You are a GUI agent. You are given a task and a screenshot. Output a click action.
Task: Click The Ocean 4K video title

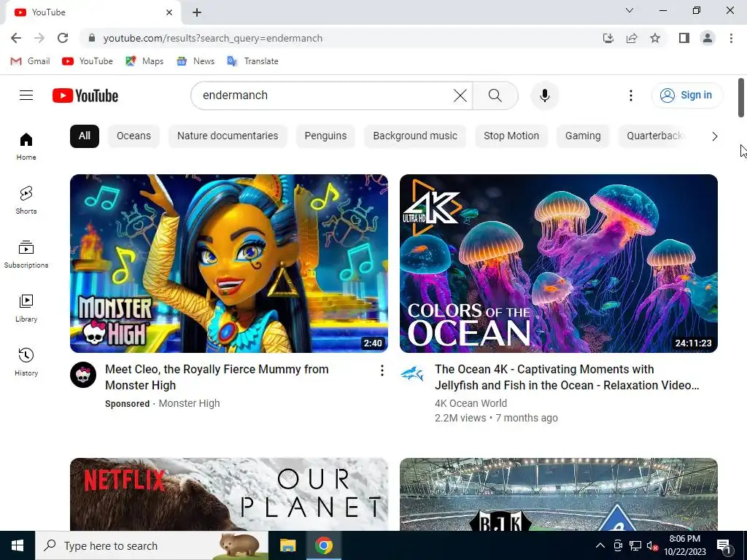tap(567, 377)
